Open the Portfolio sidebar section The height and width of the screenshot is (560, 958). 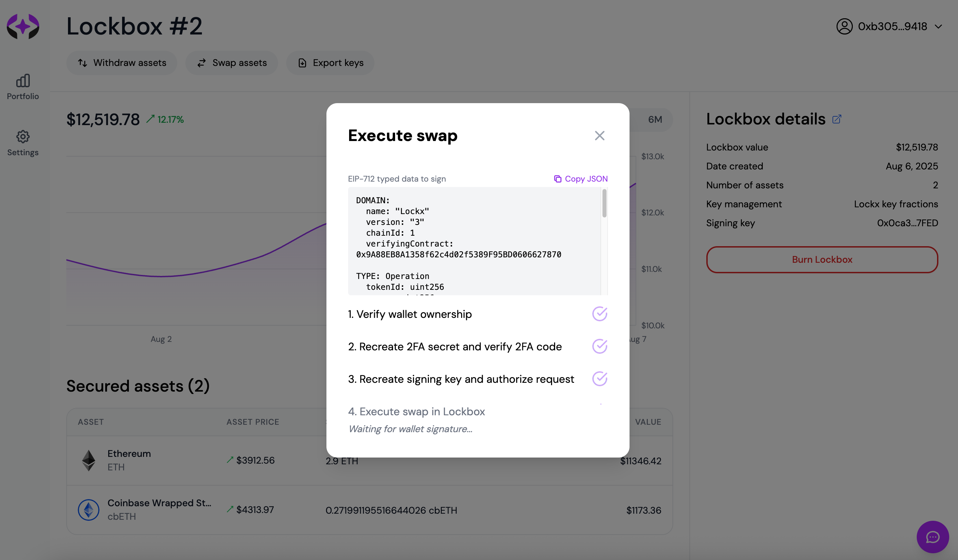pos(23,87)
